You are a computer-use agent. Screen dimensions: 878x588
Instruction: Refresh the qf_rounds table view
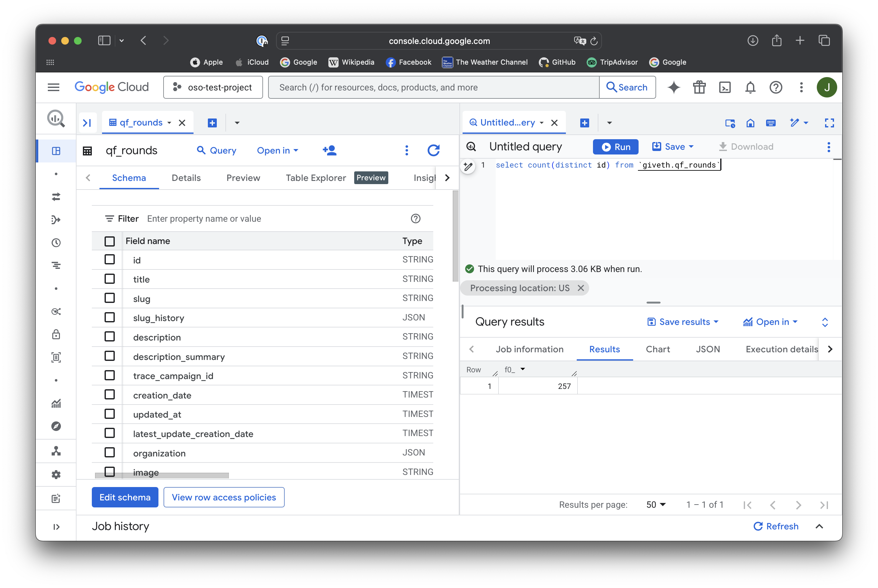point(433,150)
